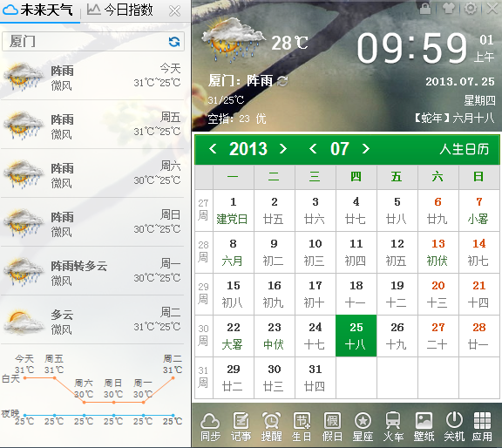Select the 周日 forecast row
Image resolution: width=502 pixels, height=448 pixels.
pos(92,222)
